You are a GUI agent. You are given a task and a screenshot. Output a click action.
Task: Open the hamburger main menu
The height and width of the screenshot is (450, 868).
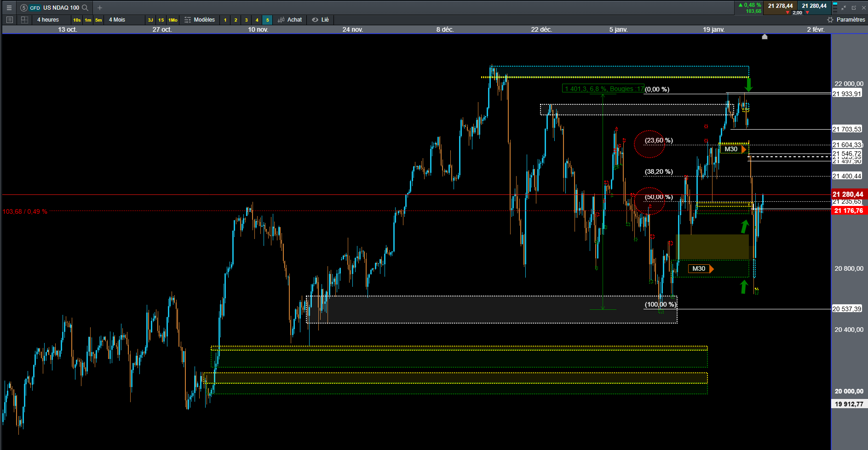(x=9, y=8)
